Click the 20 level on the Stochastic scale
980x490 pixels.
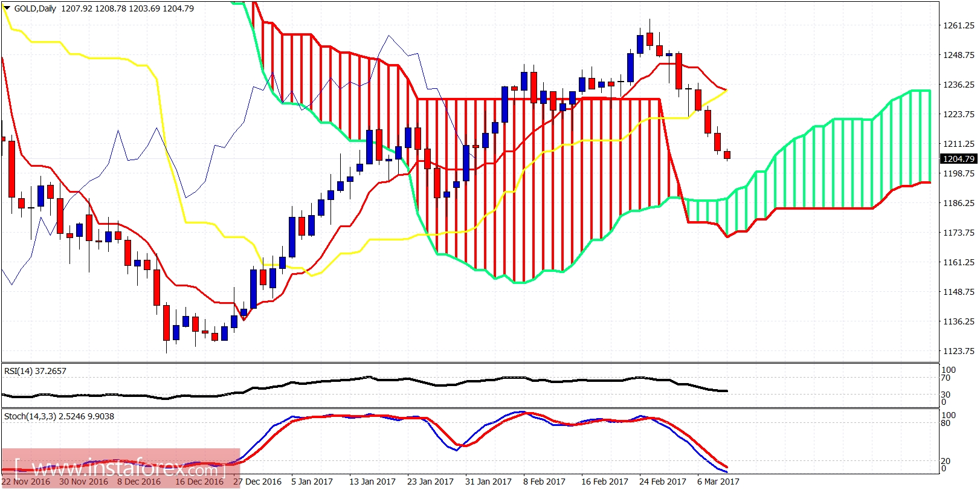[946, 461]
